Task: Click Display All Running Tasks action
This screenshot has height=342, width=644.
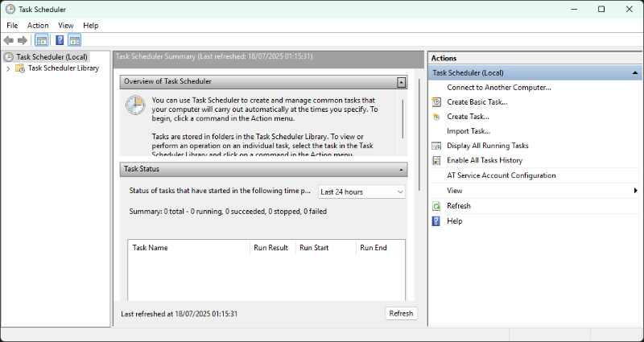Action: [x=488, y=146]
